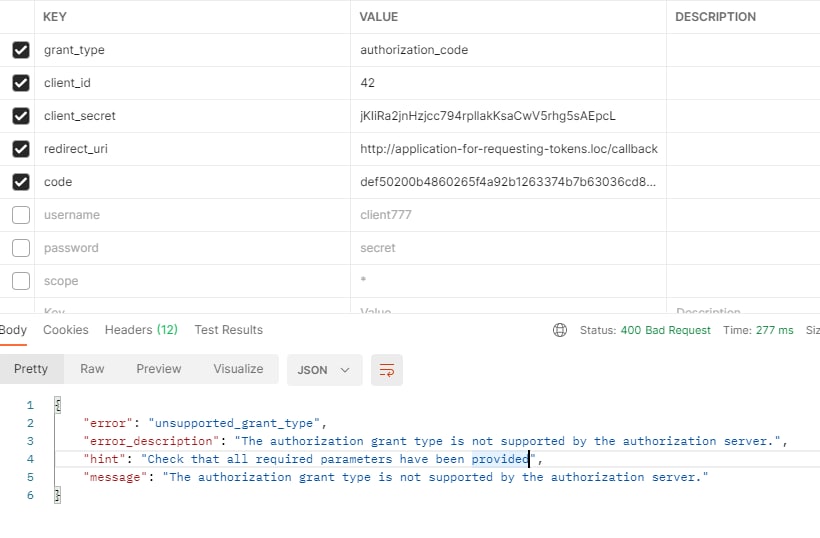The height and width of the screenshot is (538, 820).
Task: Select the Preview response view
Action: click(159, 369)
